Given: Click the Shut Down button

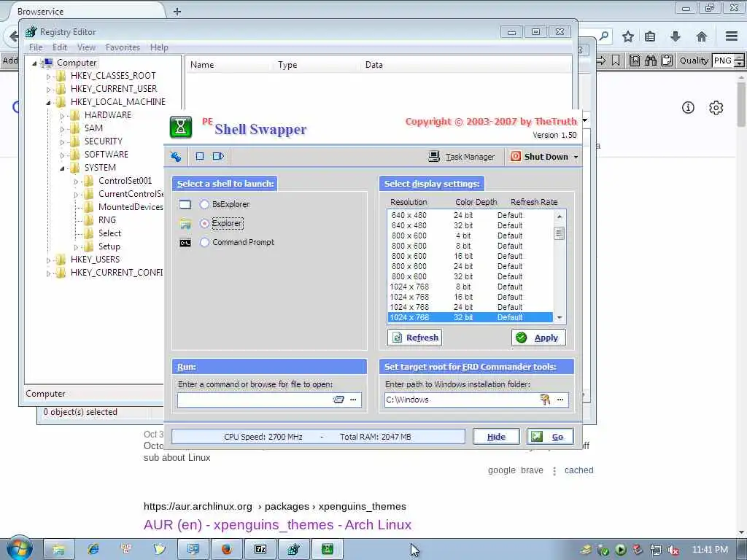Looking at the screenshot, I should [x=539, y=157].
